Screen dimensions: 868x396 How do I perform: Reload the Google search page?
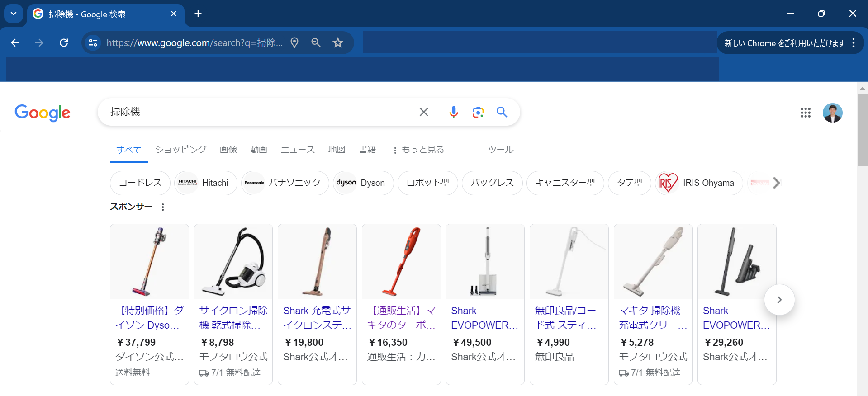click(x=64, y=42)
